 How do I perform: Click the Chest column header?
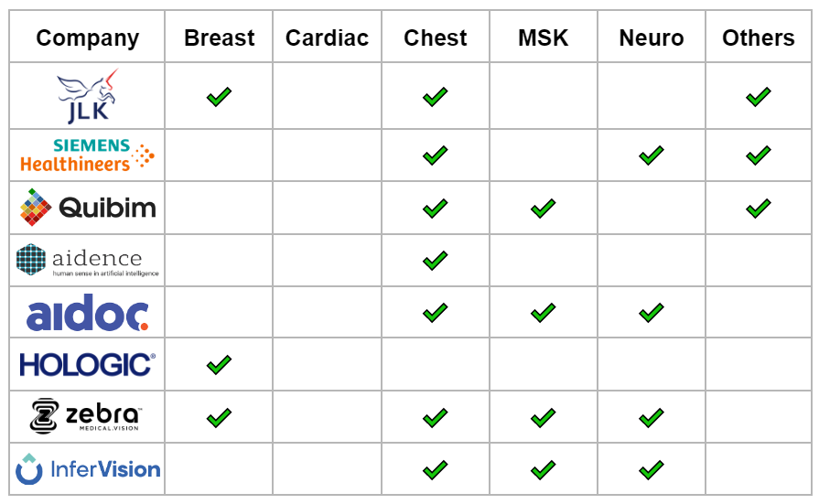pos(435,38)
